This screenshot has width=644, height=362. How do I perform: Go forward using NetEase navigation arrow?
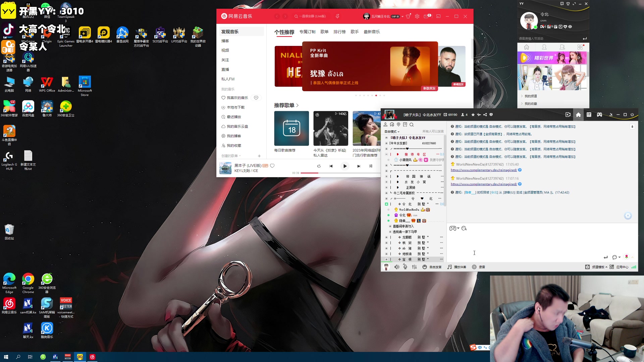285,16
